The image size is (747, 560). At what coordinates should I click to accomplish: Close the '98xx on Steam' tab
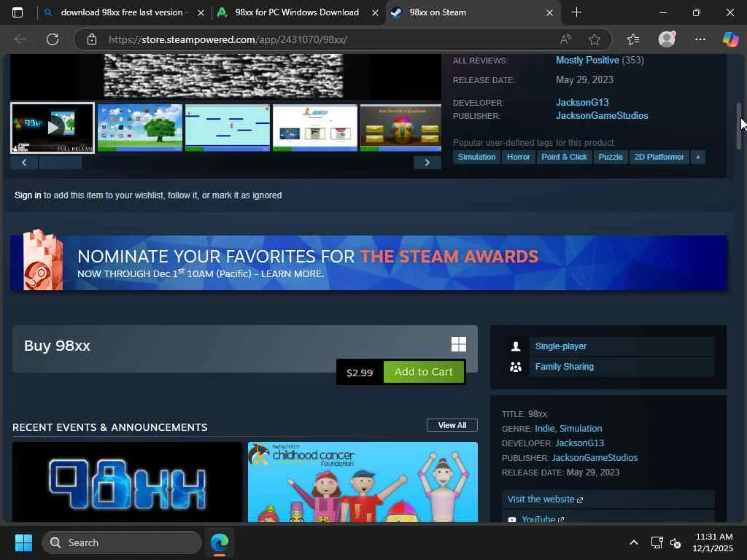pos(549,13)
